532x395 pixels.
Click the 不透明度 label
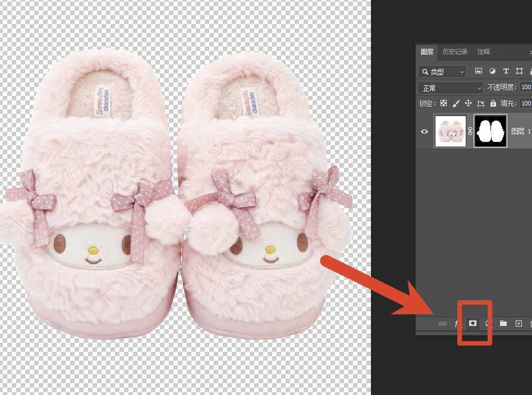[x=502, y=87]
